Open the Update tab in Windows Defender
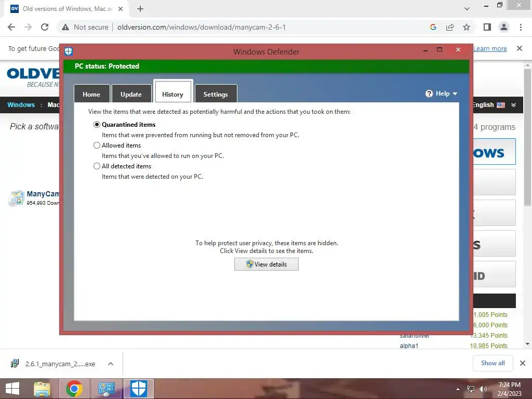The image size is (532, 399). [131, 94]
